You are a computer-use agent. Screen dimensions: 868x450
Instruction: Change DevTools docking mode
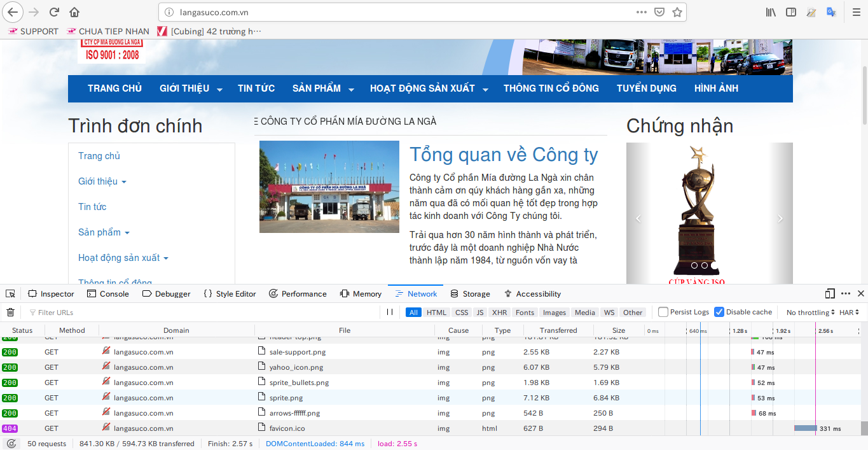tap(830, 293)
